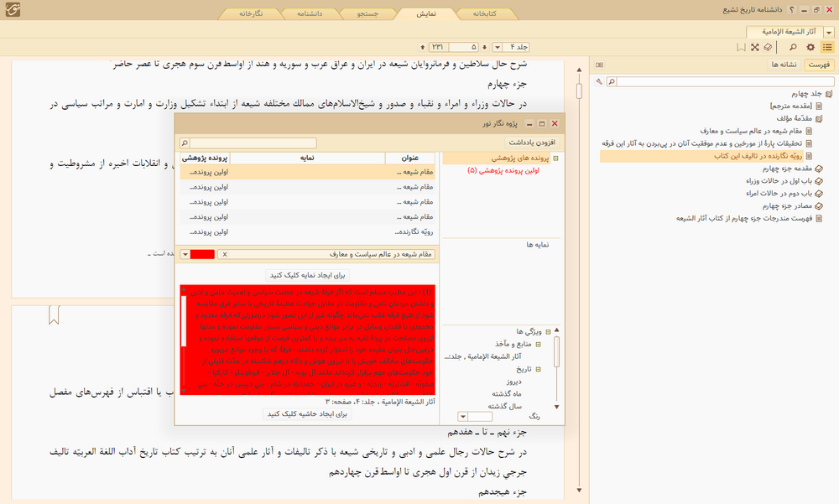Click the Noor logo icon top-left

[x=13, y=9]
